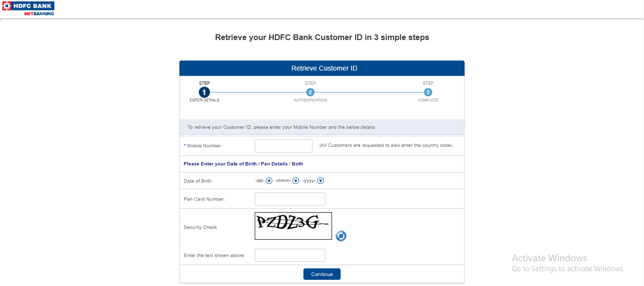
Task: Click the HDFC square emblem icon
Action: tap(6, 6)
